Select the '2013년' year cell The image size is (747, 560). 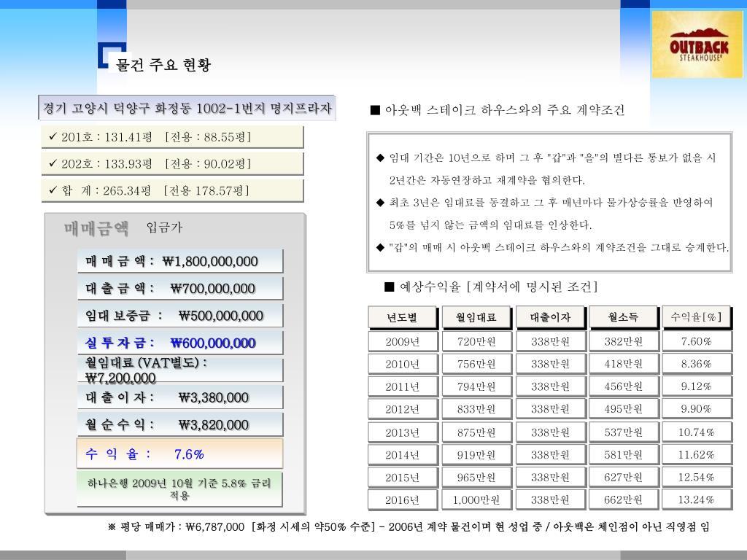point(403,432)
